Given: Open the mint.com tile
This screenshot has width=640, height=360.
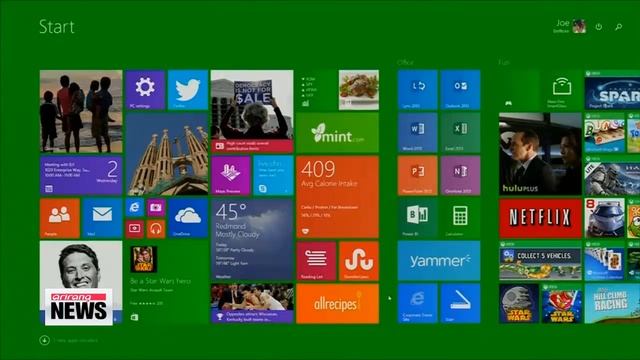Looking at the screenshot, I should point(338,133).
